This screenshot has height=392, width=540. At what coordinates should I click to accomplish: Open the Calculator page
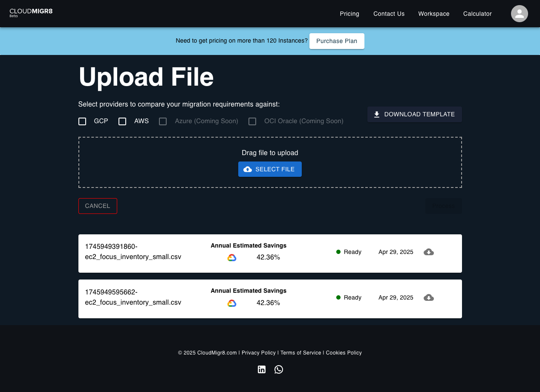(x=477, y=14)
